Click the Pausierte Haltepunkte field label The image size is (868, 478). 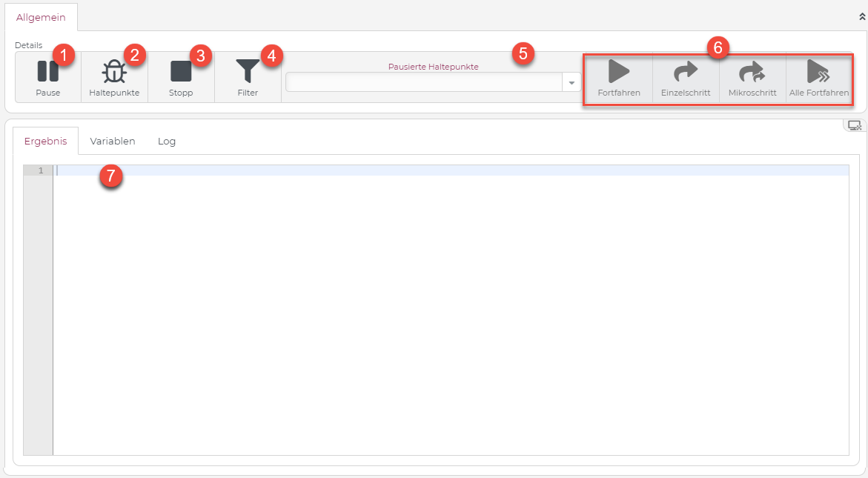click(433, 67)
